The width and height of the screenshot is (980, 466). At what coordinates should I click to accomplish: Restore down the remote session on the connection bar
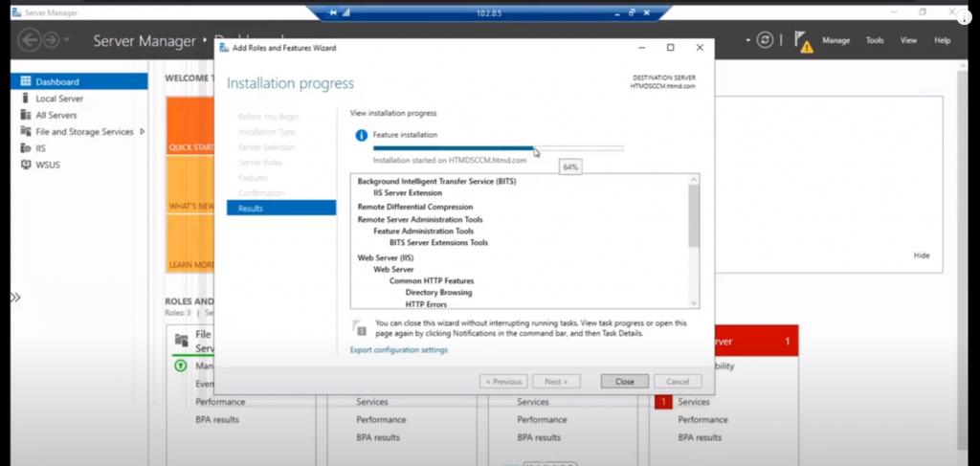[632, 12]
